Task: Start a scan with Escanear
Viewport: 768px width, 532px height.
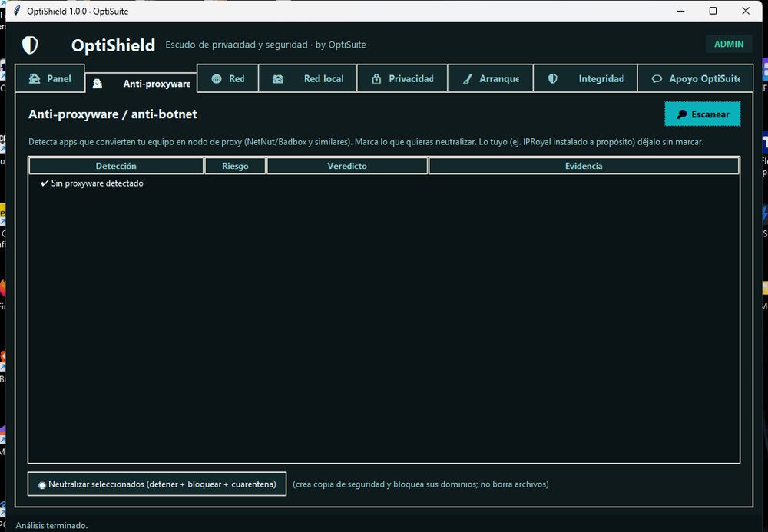Action: click(x=703, y=114)
